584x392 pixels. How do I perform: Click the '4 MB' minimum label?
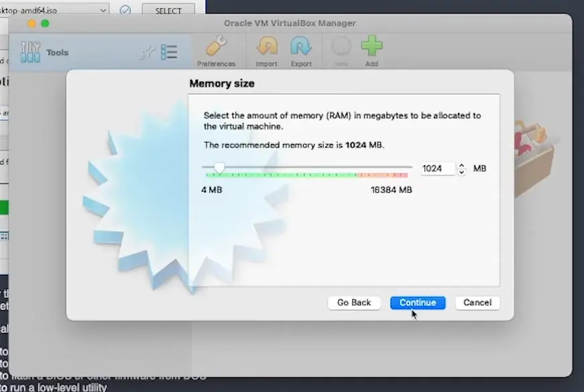coord(212,190)
